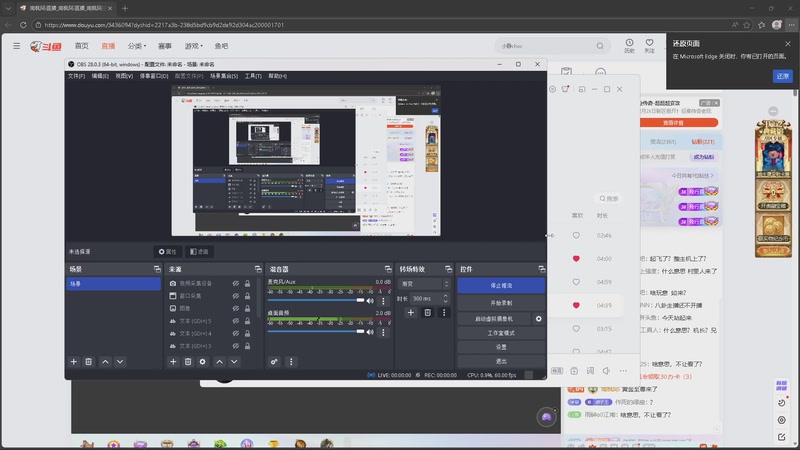
Task: Open OBS 视图(V) menu
Action: click(124, 76)
